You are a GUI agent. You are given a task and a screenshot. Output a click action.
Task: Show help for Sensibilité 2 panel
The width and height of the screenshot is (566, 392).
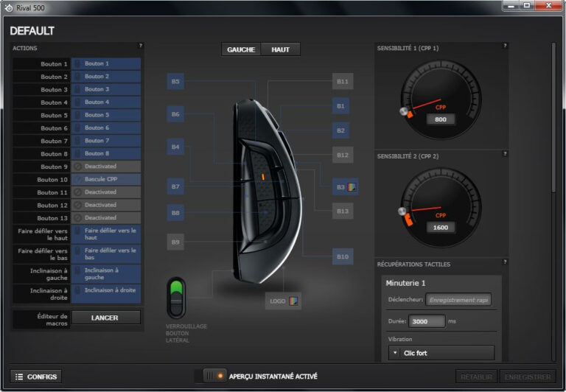[505, 154]
